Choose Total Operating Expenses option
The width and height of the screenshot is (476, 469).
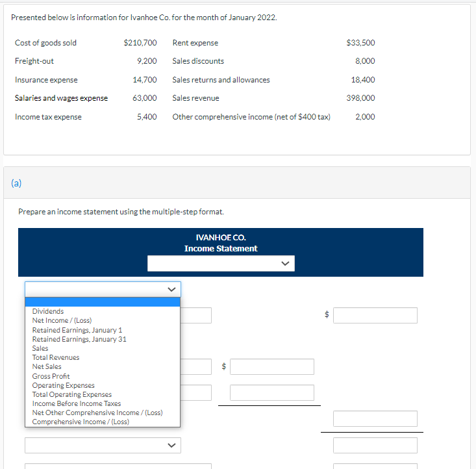point(72,394)
